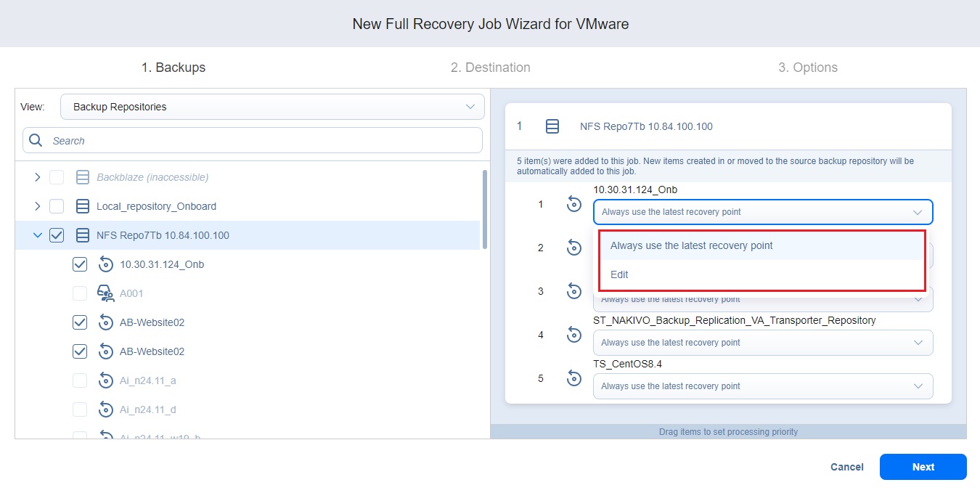The width and height of the screenshot is (980, 493).
Task: Tick the Local_repository_Onboard checkbox
Action: tap(57, 206)
